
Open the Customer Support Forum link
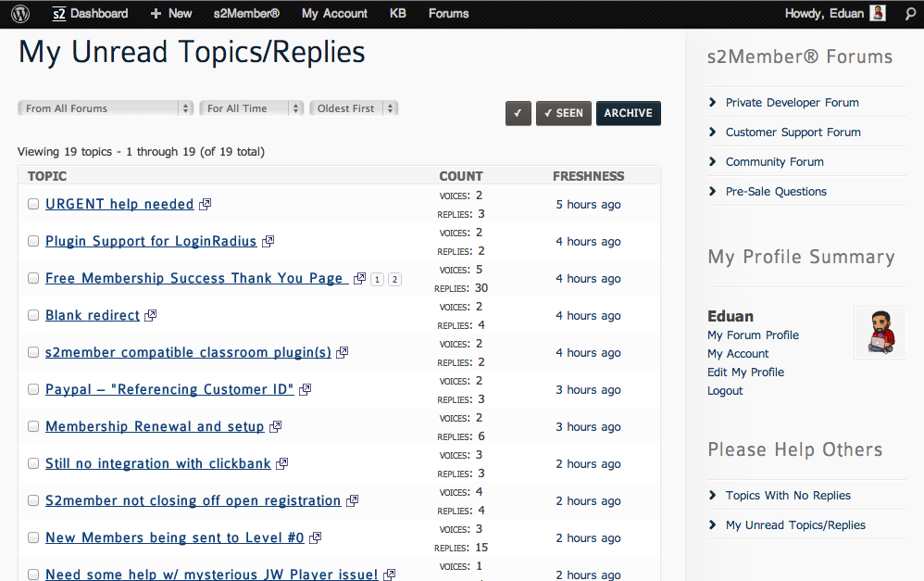click(793, 133)
